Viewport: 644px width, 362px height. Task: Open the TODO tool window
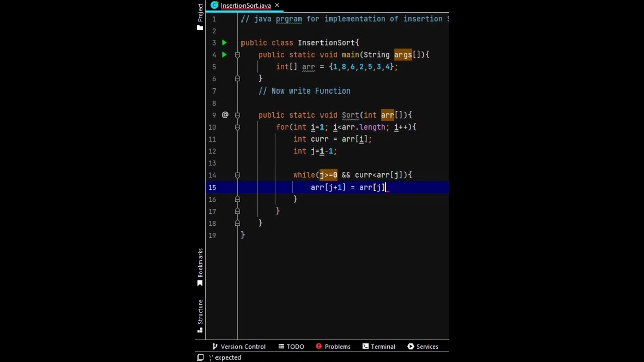(291, 346)
